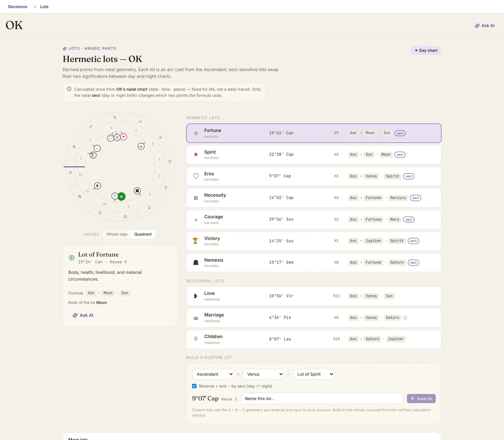
Task: Open the Lot of Spirit dropdown
Action: click(314, 374)
